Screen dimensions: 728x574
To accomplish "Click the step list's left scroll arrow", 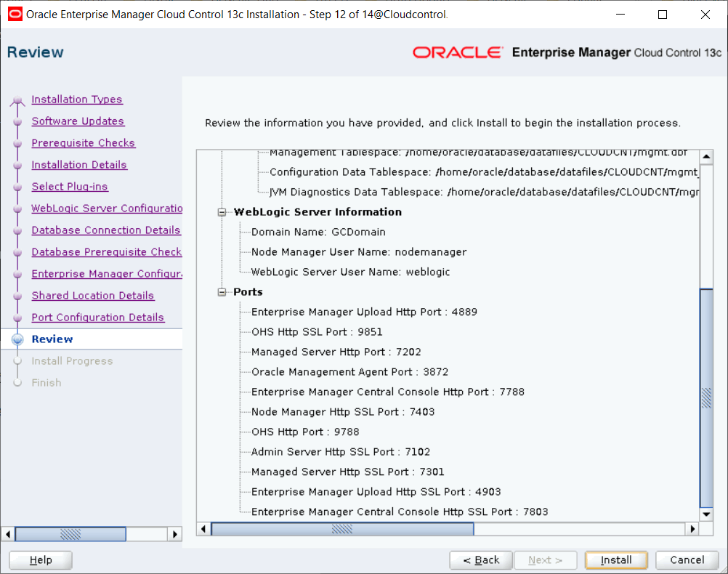I will [x=8, y=534].
